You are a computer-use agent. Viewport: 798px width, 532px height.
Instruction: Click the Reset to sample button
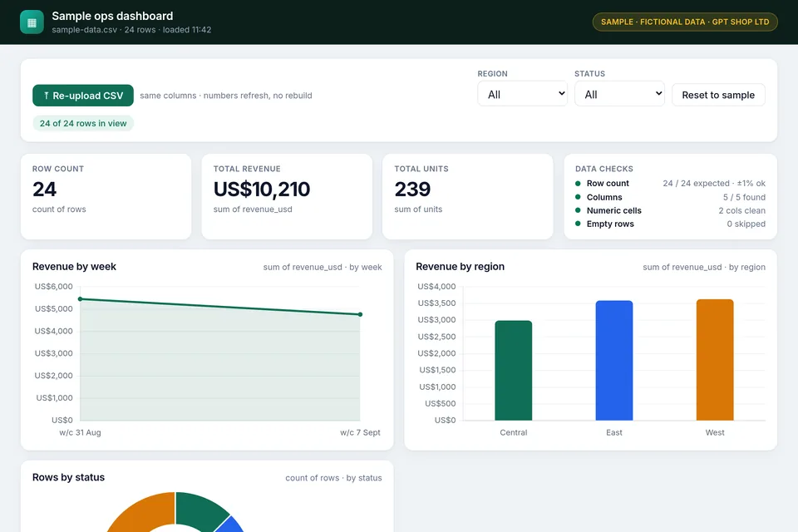pos(718,95)
